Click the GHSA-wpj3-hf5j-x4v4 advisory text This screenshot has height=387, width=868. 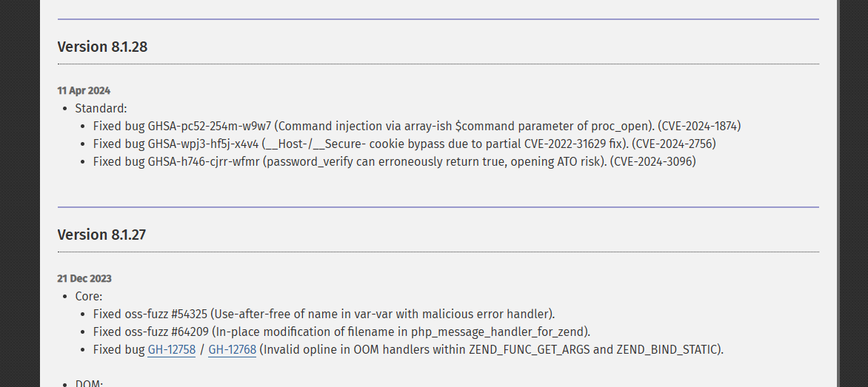coord(203,144)
